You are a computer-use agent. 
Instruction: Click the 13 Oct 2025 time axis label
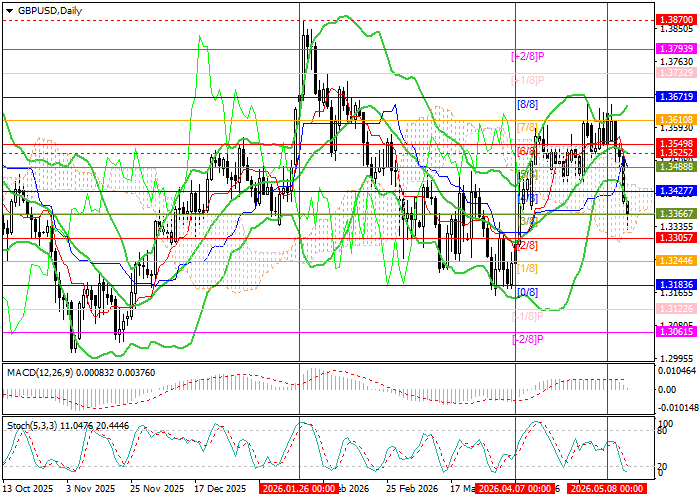pyautogui.click(x=28, y=488)
